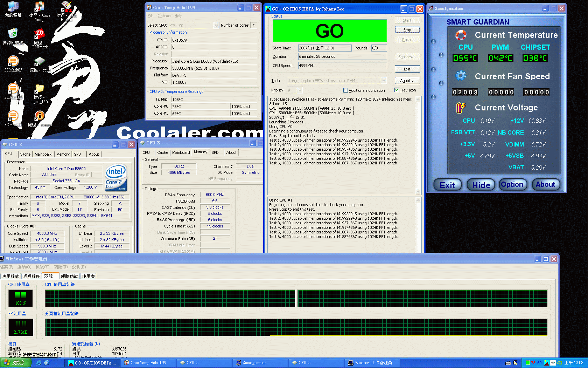This screenshot has height=368, width=588.
Task: Click the green square tray icon
Action: point(528,363)
